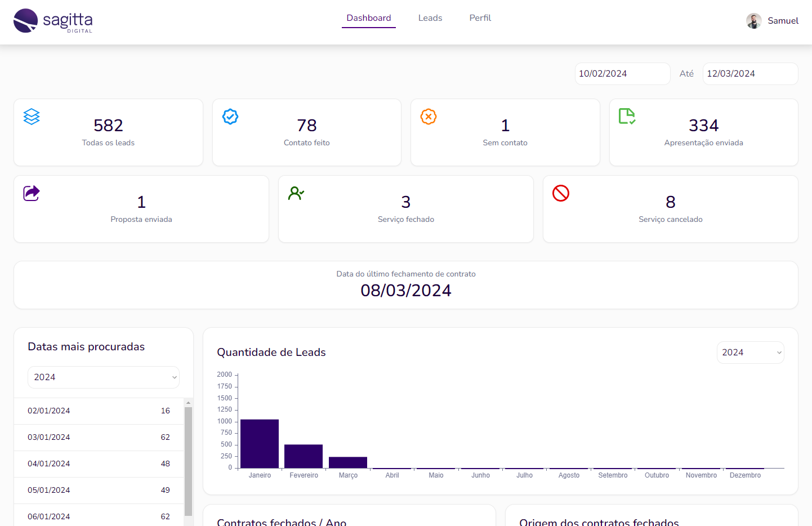This screenshot has width=812, height=526.
Task: Expand the Quantidade de Leads year selector
Action: (750, 353)
